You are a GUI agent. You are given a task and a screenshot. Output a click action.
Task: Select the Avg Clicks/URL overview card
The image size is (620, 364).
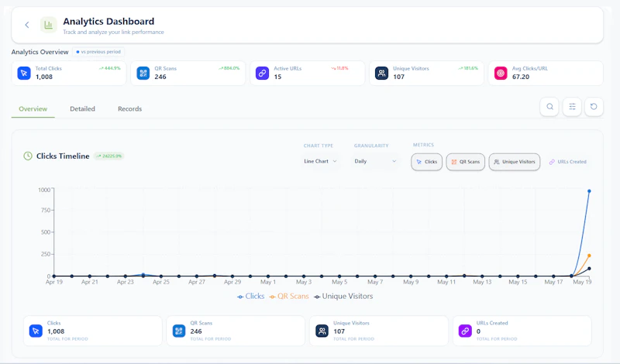[x=546, y=73]
